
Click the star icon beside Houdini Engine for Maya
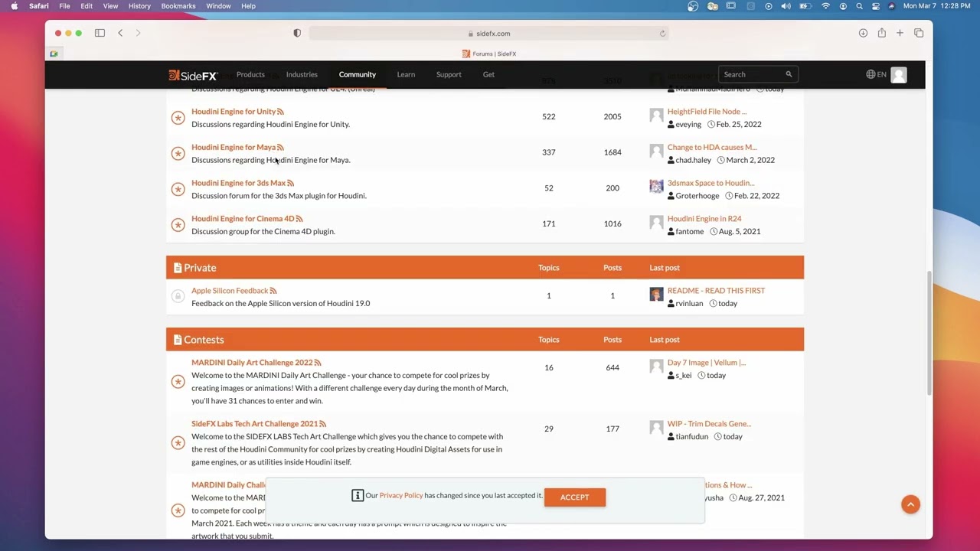[178, 154]
